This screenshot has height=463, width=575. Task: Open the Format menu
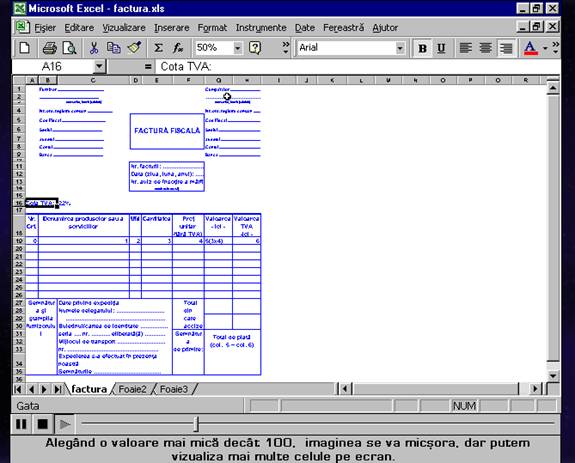[212, 28]
